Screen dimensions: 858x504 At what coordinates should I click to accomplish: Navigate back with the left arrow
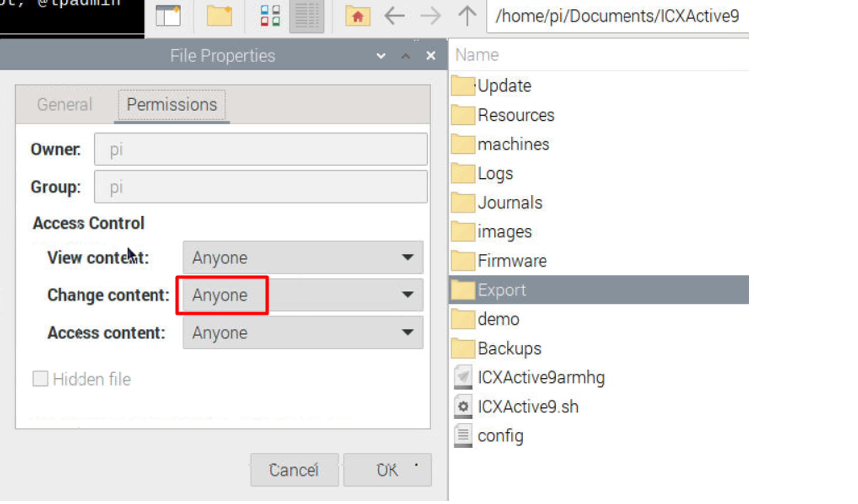tap(394, 16)
